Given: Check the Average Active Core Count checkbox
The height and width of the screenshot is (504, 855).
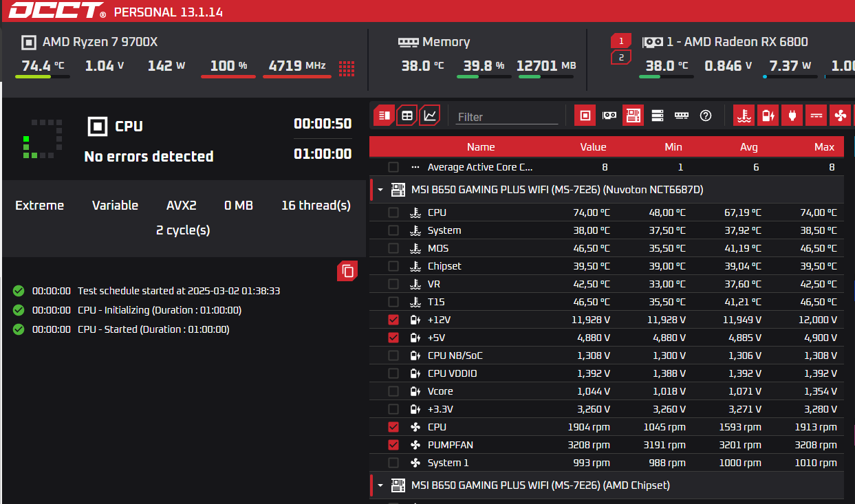Looking at the screenshot, I should point(393,167).
